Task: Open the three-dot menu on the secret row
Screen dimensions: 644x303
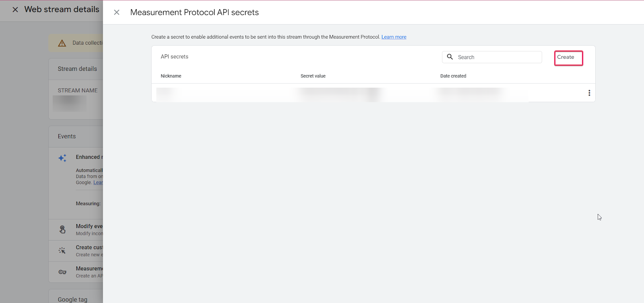Action: click(589, 93)
